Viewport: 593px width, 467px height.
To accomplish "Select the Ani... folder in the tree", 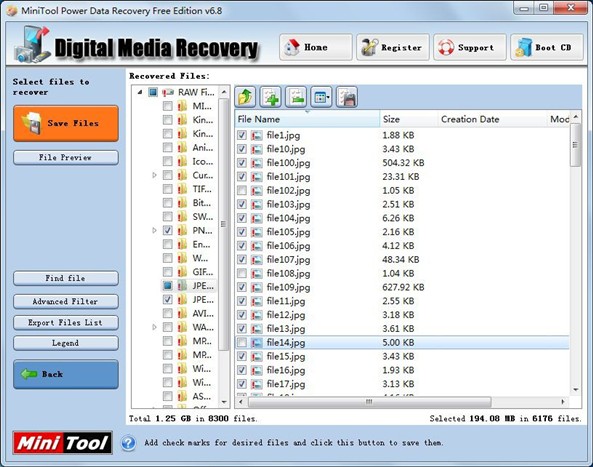I will [x=203, y=147].
